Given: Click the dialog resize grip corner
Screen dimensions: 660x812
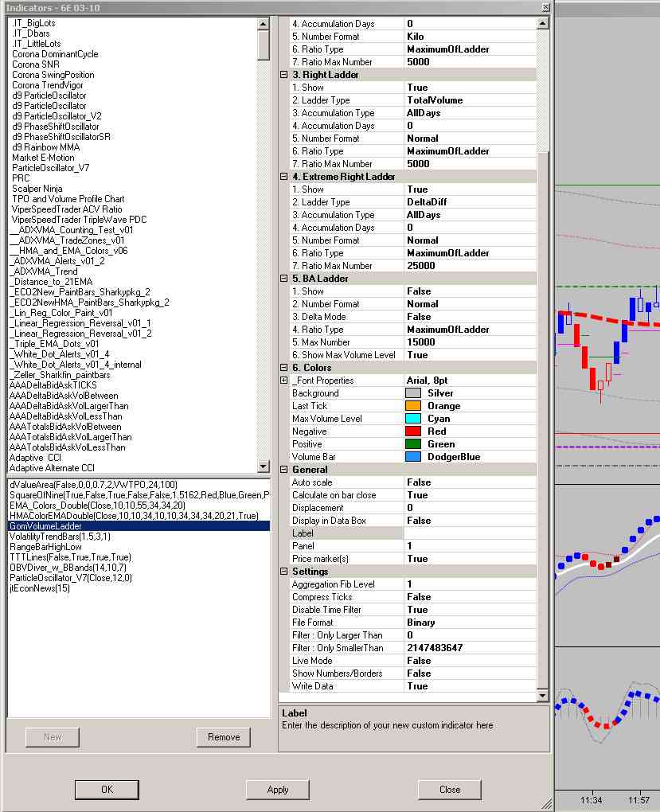Looking at the screenshot, I should (x=547, y=804).
